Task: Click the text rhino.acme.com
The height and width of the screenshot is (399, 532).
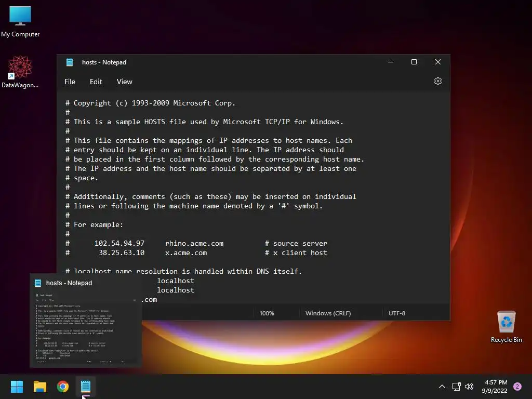Action: click(x=194, y=243)
